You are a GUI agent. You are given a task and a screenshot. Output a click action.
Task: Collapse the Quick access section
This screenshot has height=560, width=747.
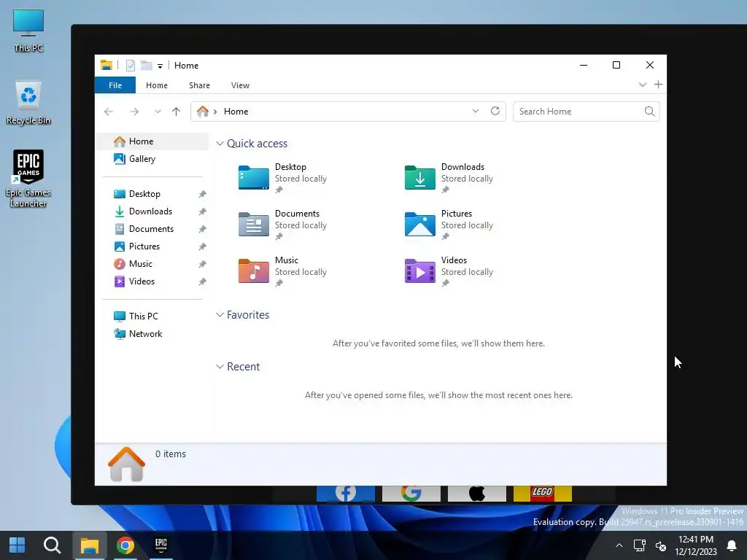pos(220,144)
